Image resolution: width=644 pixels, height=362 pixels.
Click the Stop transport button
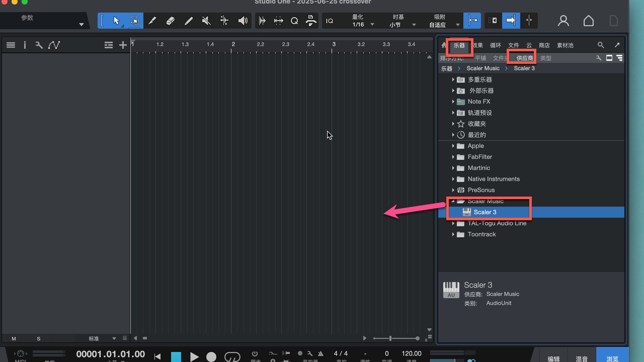(176, 357)
